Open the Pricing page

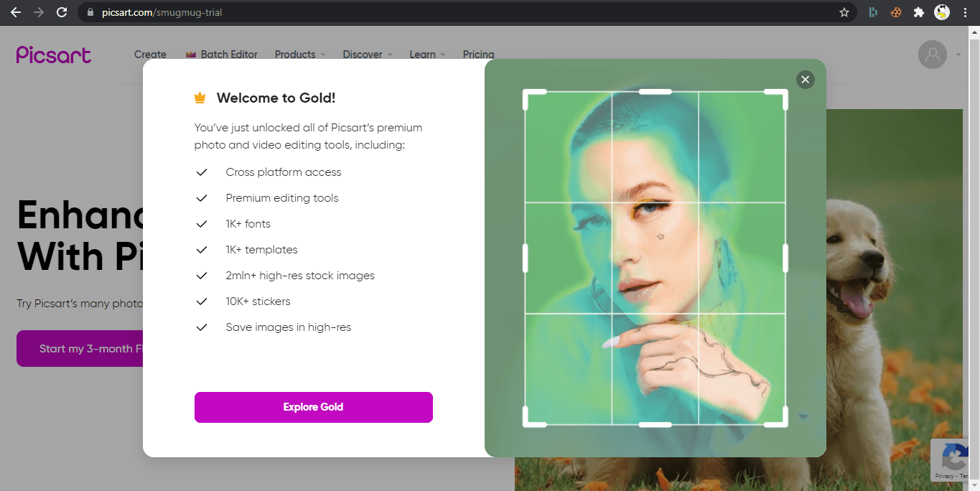pos(478,54)
